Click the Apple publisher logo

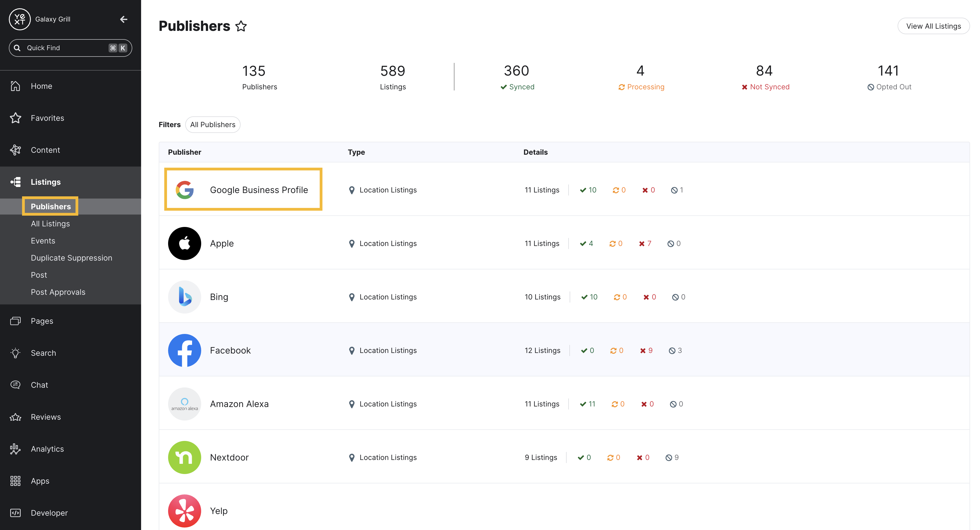(x=185, y=244)
